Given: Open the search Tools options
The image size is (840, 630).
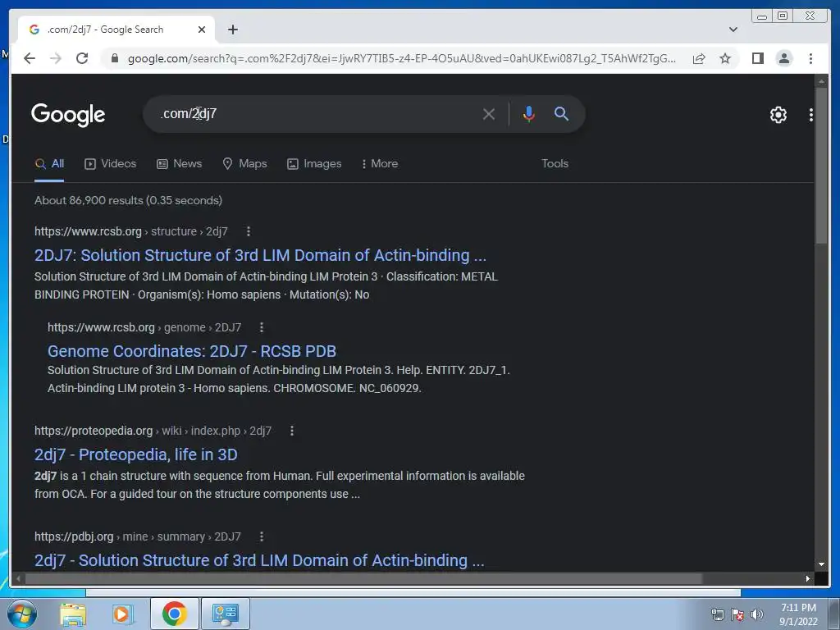Looking at the screenshot, I should 555,163.
